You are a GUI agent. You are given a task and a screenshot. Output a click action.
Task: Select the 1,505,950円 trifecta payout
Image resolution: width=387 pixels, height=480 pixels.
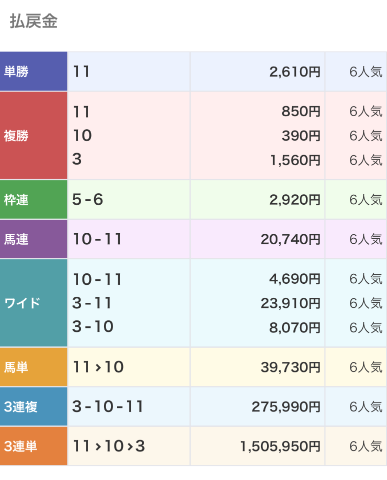[x=280, y=446]
